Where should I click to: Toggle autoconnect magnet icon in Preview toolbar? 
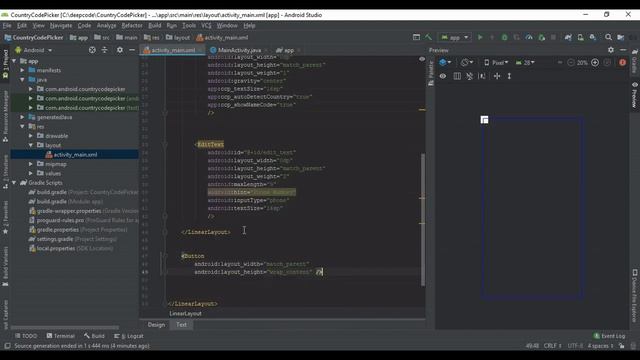[469, 76]
